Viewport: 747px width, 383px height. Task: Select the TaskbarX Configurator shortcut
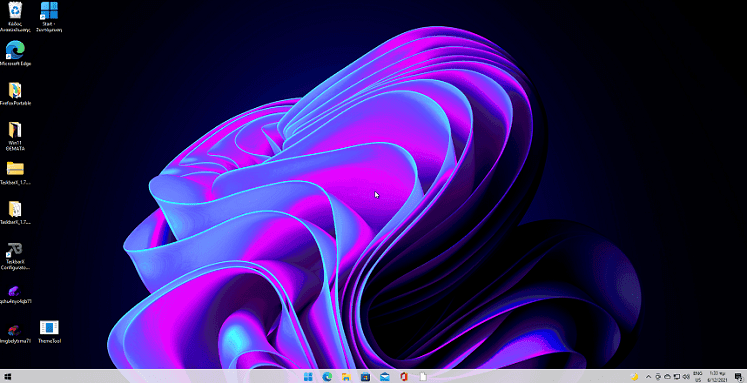[x=15, y=256]
